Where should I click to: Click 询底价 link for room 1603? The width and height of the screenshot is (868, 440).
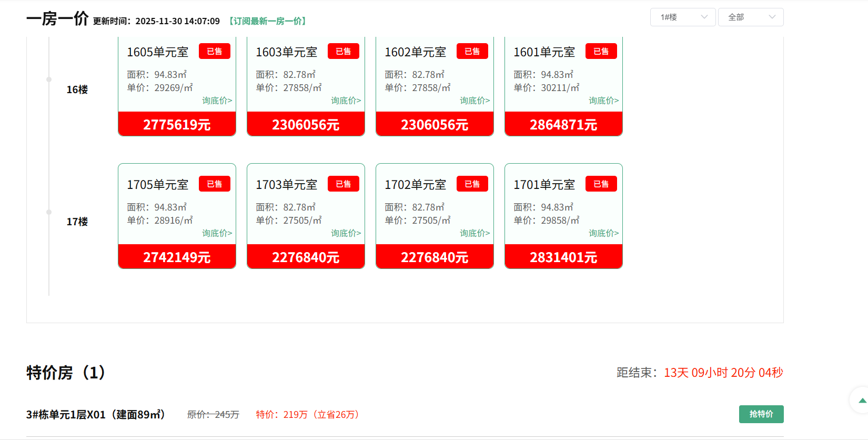pyautogui.click(x=346, y=101)
